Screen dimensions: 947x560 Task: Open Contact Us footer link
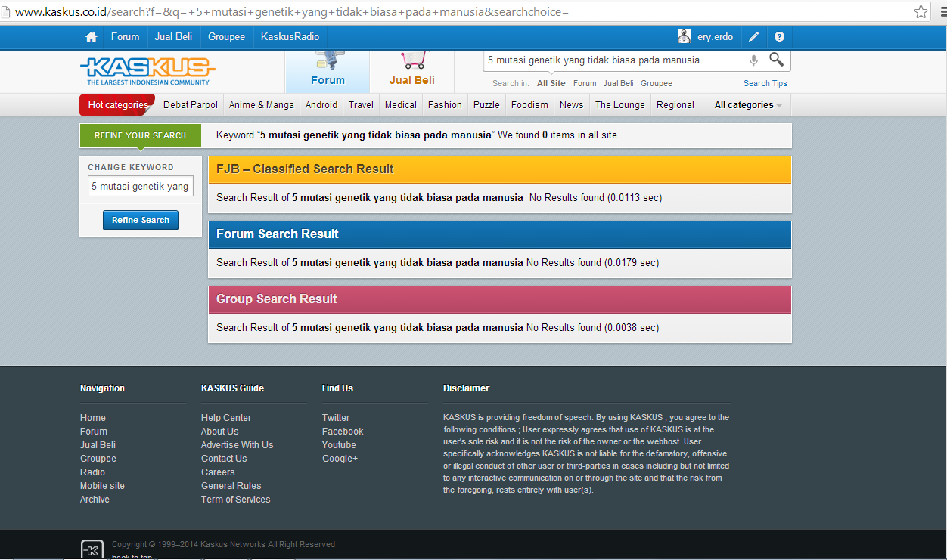(x=224, y=459)
